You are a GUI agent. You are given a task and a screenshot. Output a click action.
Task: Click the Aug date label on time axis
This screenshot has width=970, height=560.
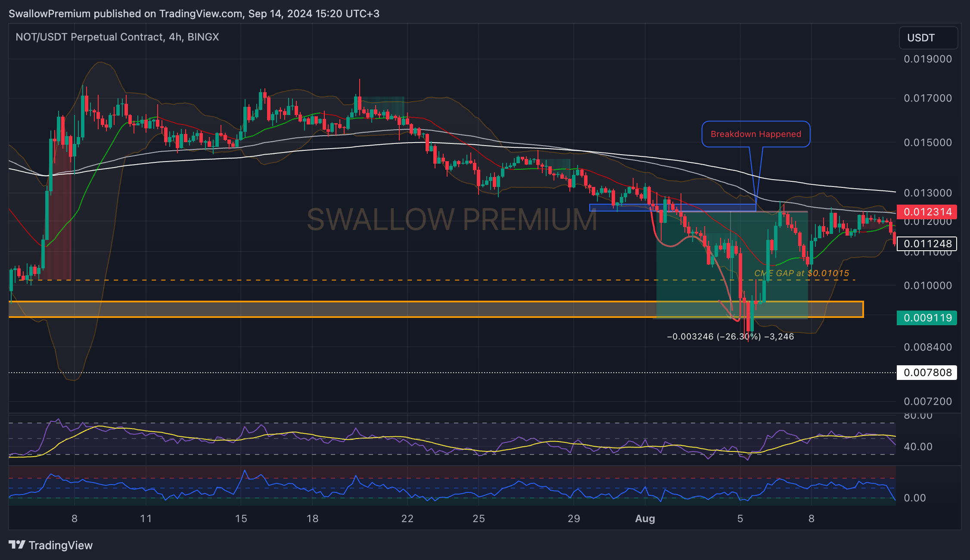(645, 519)
